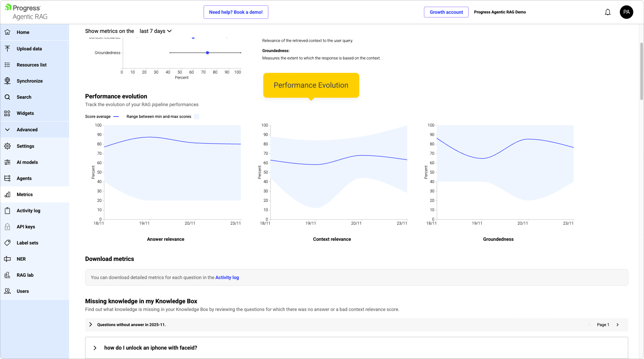This screenshot has width=644, height=359.
Task: Collapse the Advanced sidebar section
Action: (7, 130)
